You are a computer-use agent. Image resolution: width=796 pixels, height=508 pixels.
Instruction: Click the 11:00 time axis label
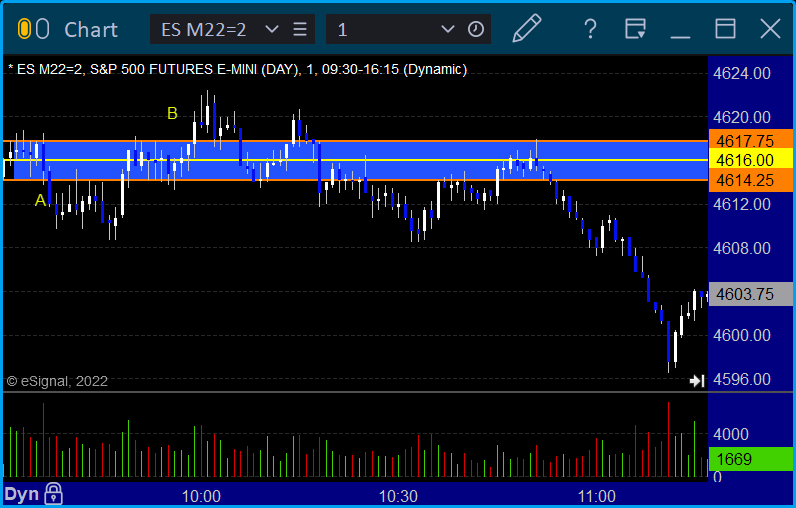pyautogui.click(x=596, y=496)
